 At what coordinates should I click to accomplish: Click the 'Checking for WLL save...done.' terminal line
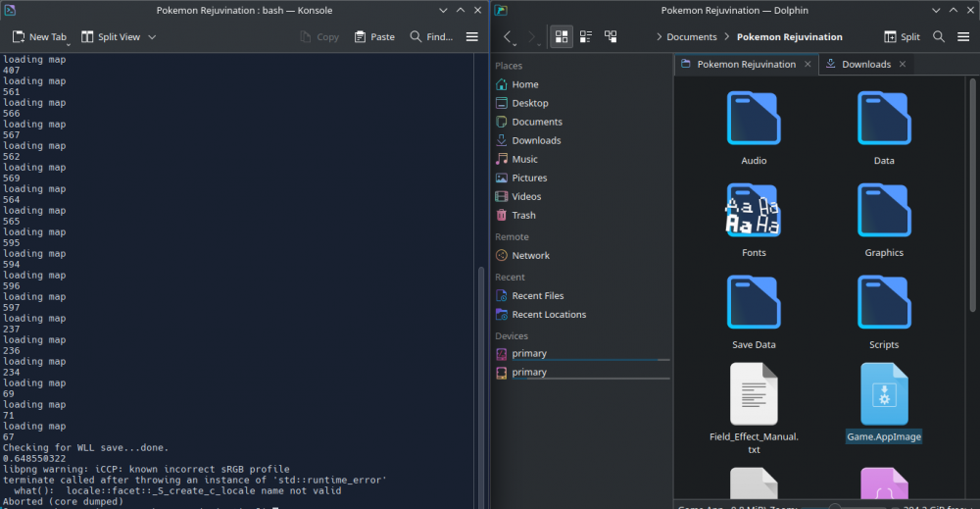pos(85,448)
